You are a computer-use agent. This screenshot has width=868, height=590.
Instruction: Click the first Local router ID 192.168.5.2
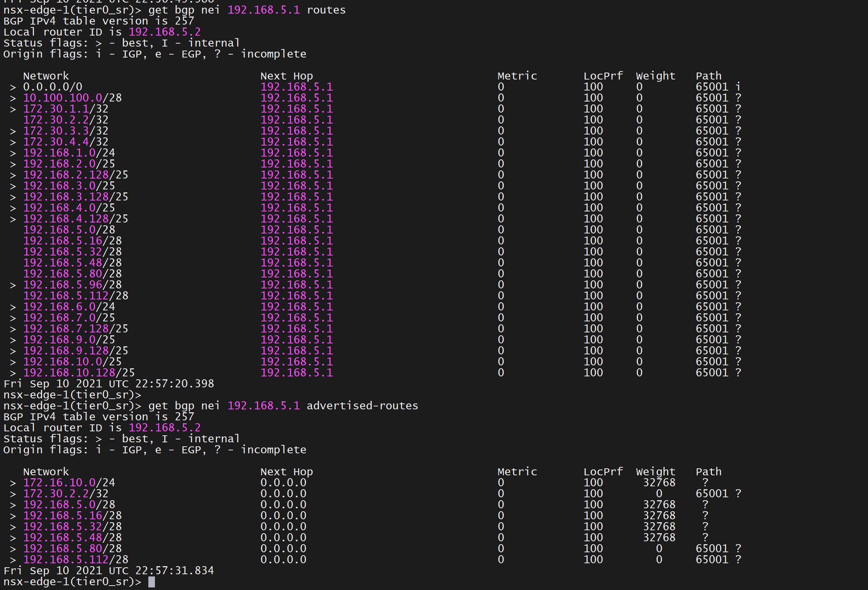[164, 32]
